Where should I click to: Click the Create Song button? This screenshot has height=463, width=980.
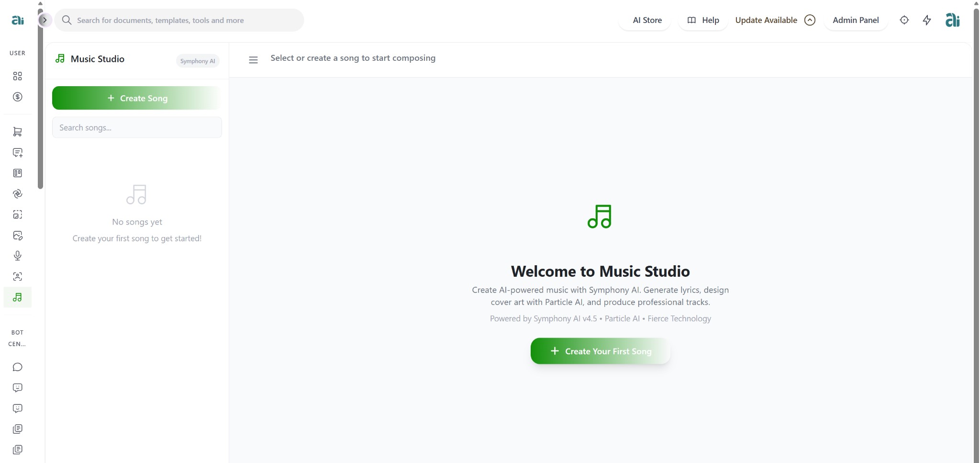click(137, 98)
